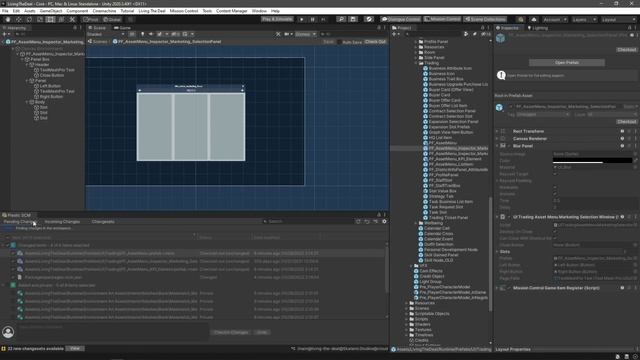Click the color eyedropper in Blur Panel

(636, 161)
